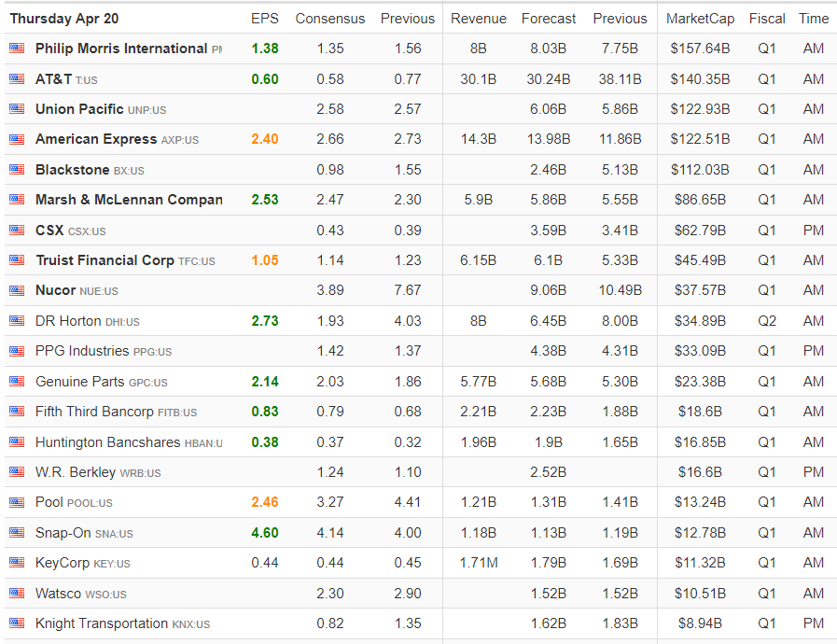This screenshot has width=837, height=644.
Task: Click the flag icon in the Watsco row
Action: pos(17,594)
